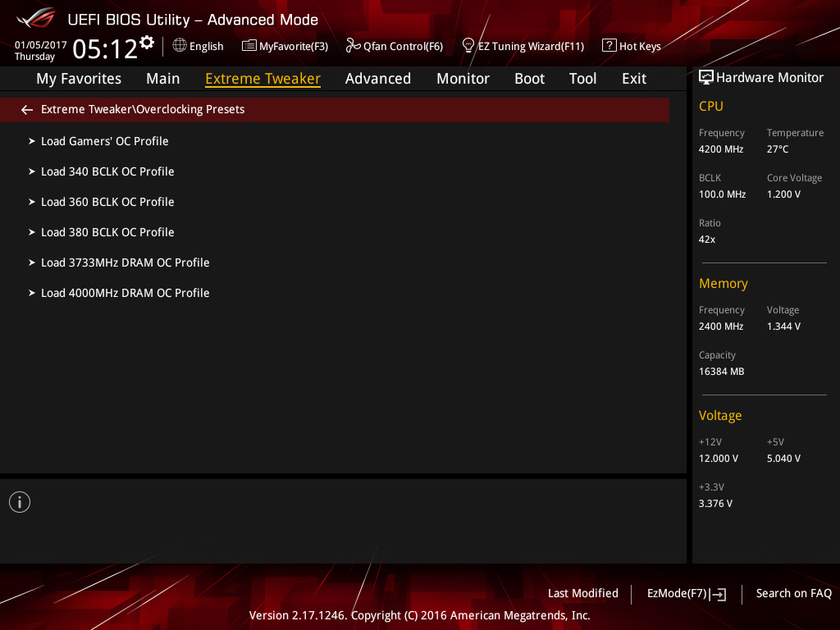
Task: Change language via English button
Action: (x=206, y=47)
